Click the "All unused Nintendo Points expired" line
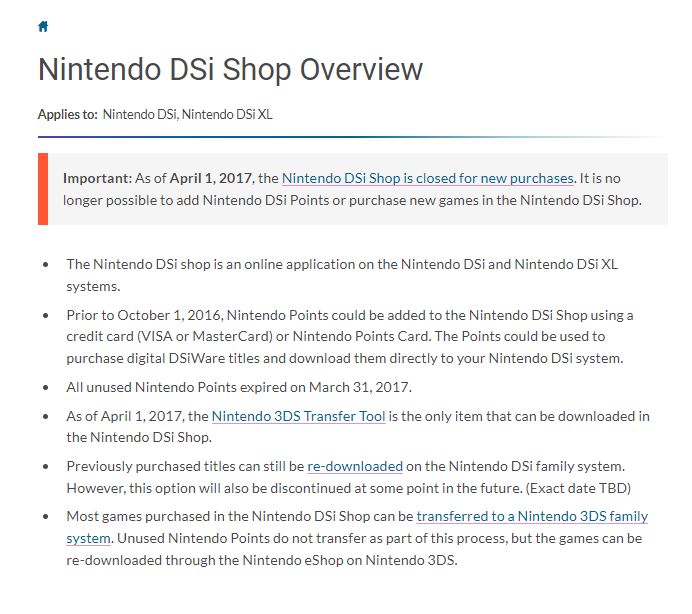The width and height of the screenshot is (692, 614). coord(239,386)
